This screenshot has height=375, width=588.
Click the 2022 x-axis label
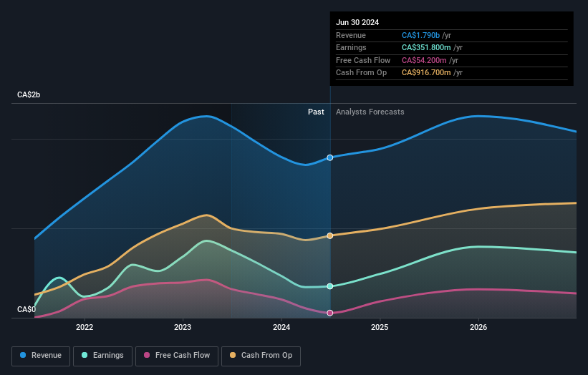(x=85, y=328)
